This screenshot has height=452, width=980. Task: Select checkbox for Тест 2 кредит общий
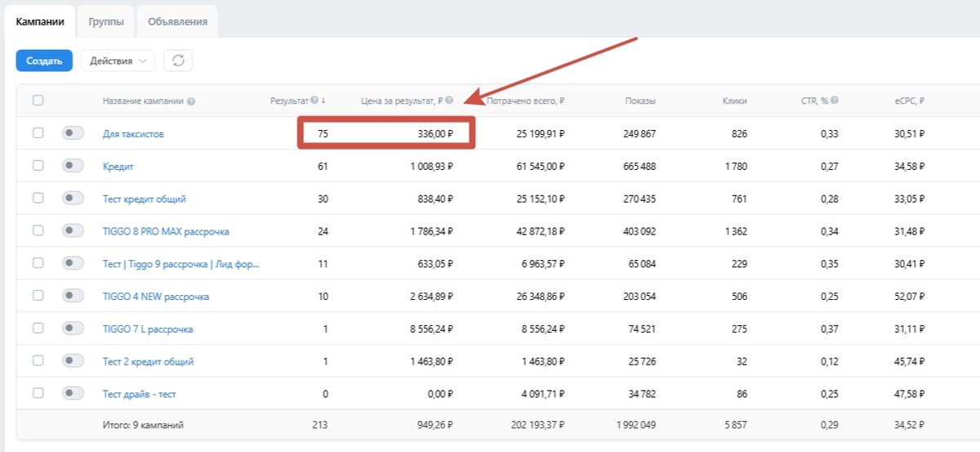coord(38,361)
